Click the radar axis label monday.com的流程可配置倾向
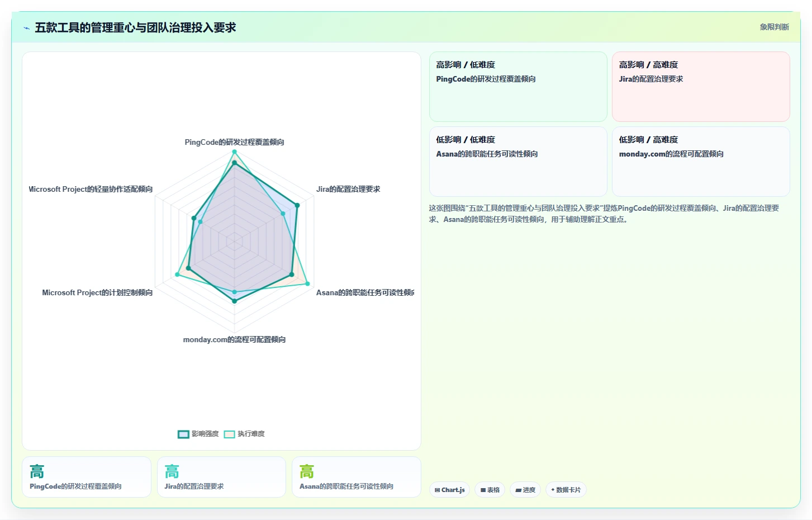The height and width of the screenshot is (520, 812). click(234, 339)
